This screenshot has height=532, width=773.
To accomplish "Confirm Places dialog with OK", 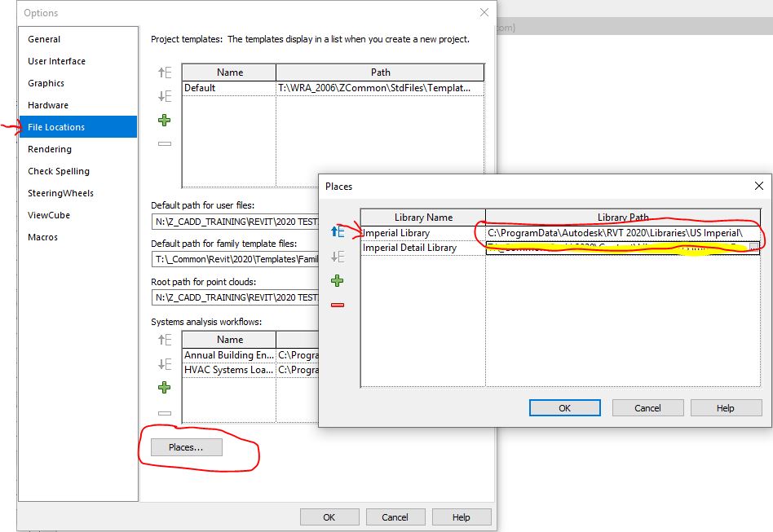I will (x=564, y=408).
